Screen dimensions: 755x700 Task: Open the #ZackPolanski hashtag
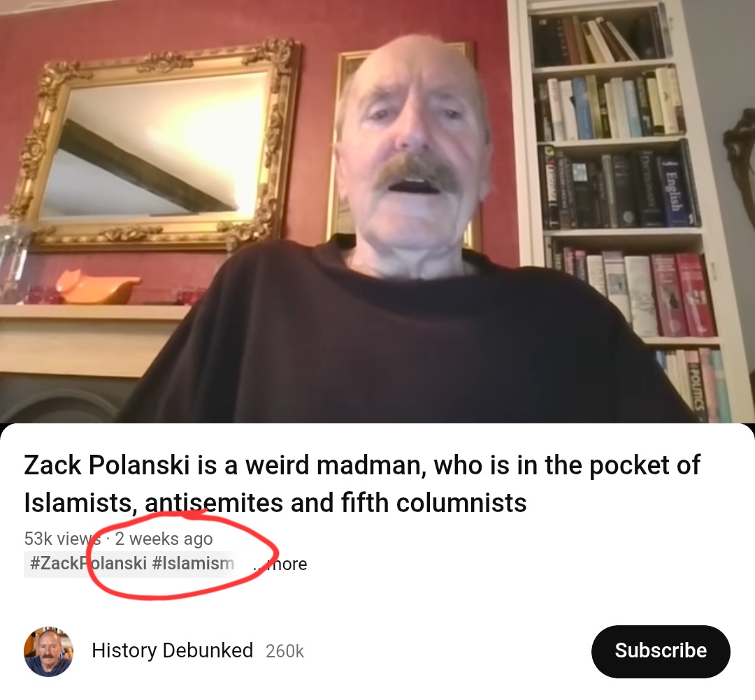tap(88, 563)
